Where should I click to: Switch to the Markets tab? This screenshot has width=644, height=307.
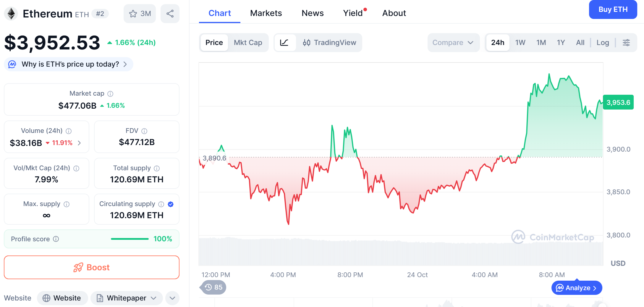pyautogui.click(x=266, y=13)
